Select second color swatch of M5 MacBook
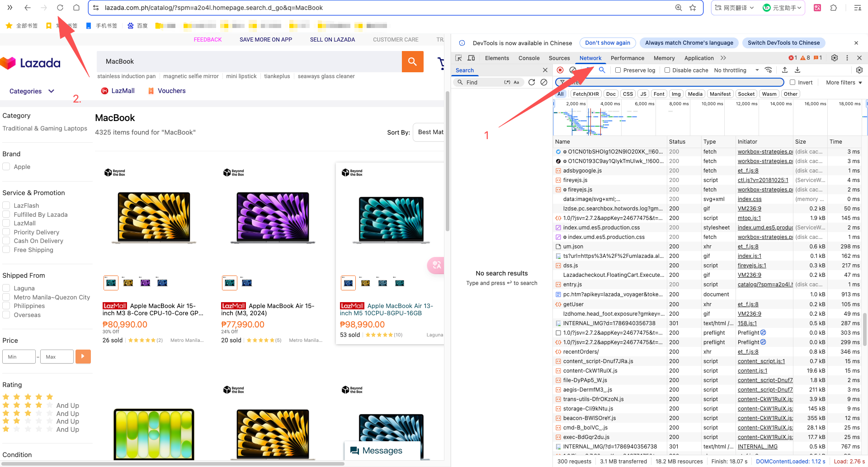The height and width of the screenshot is (467, 868). [x=365, y=283]
